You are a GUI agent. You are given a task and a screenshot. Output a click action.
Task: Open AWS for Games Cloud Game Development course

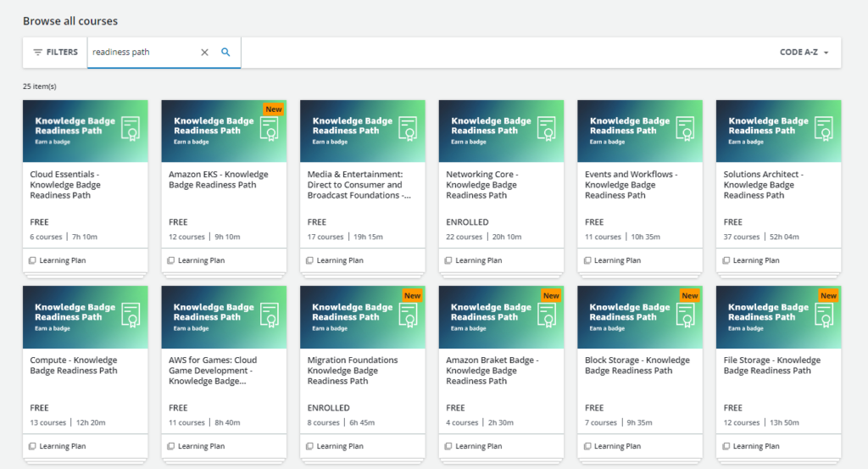(212, 371)
